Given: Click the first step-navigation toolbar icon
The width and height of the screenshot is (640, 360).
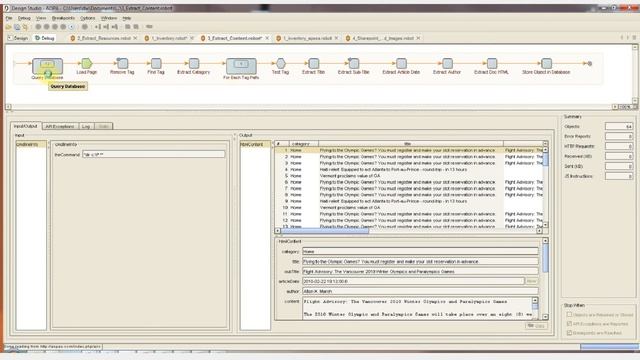Looking at the screenshot, I should click(x=98, y=27).
